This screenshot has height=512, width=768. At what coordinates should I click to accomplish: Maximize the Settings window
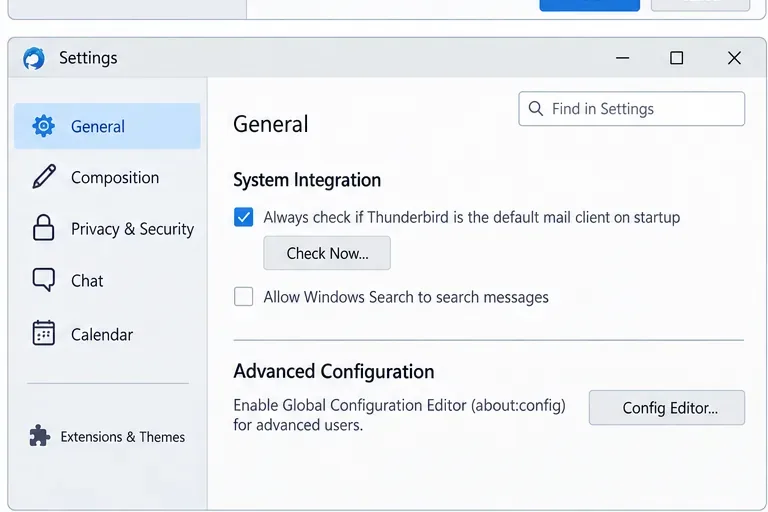pyautogui.click(x=676, y=58)
